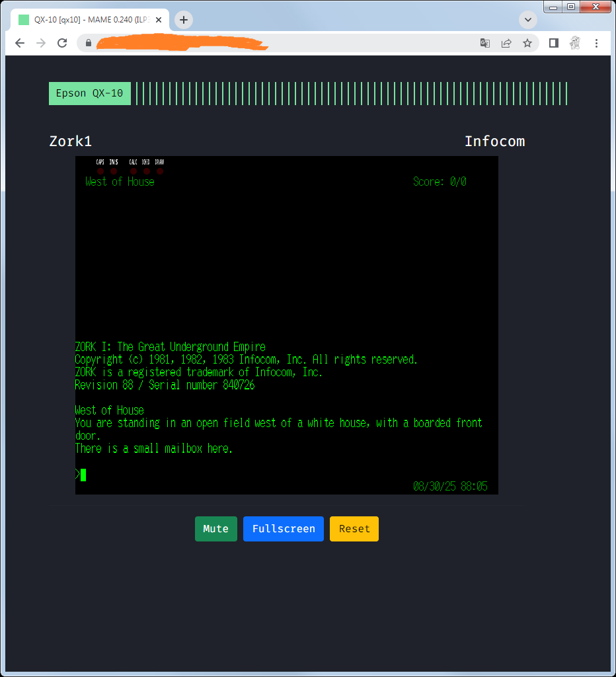Switch emulator to Fullscreen
The width and height of the screenshot is (616, 677).
click(283, 528)
